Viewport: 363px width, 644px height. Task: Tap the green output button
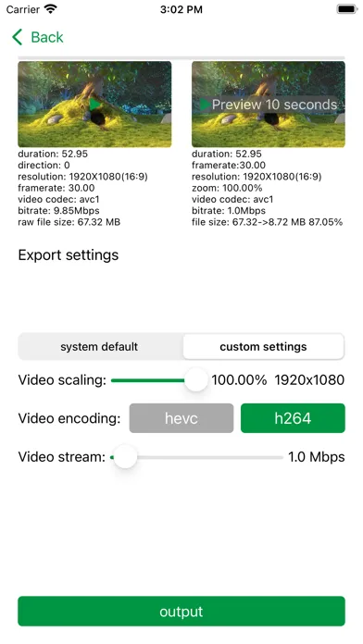pos(181,611)
